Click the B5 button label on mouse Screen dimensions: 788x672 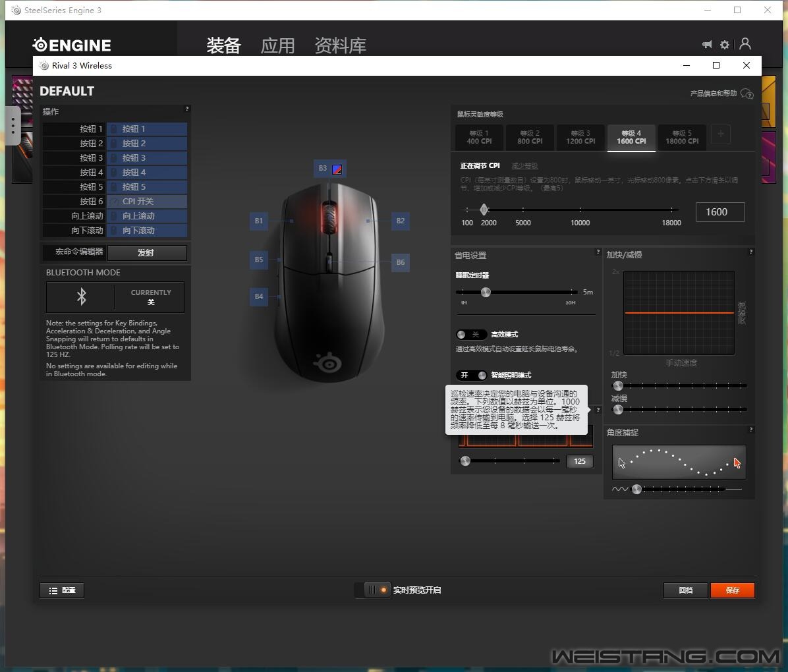[x=259, y=260]
